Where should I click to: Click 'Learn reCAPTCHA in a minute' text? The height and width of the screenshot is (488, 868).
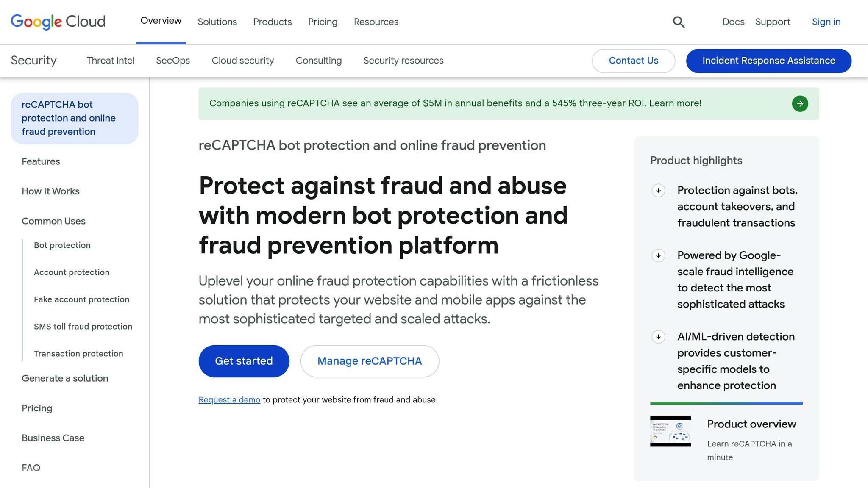[x=749, y=451]
